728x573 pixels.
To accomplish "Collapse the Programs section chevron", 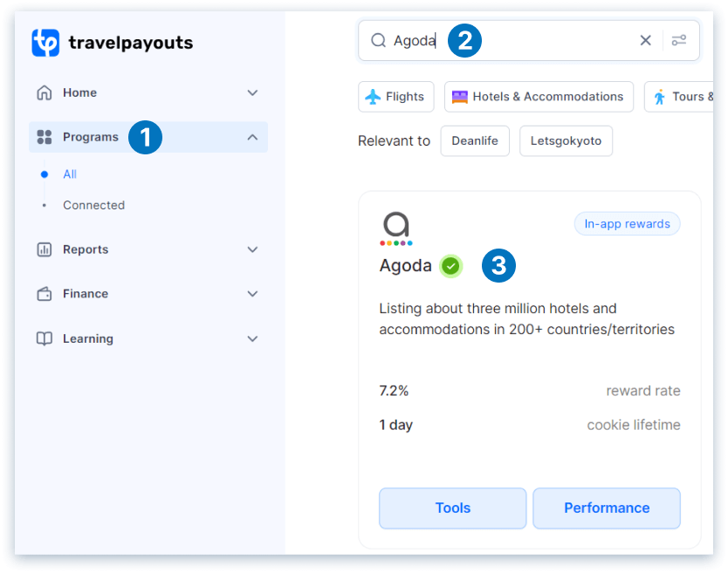I will [x=252, y=137].
